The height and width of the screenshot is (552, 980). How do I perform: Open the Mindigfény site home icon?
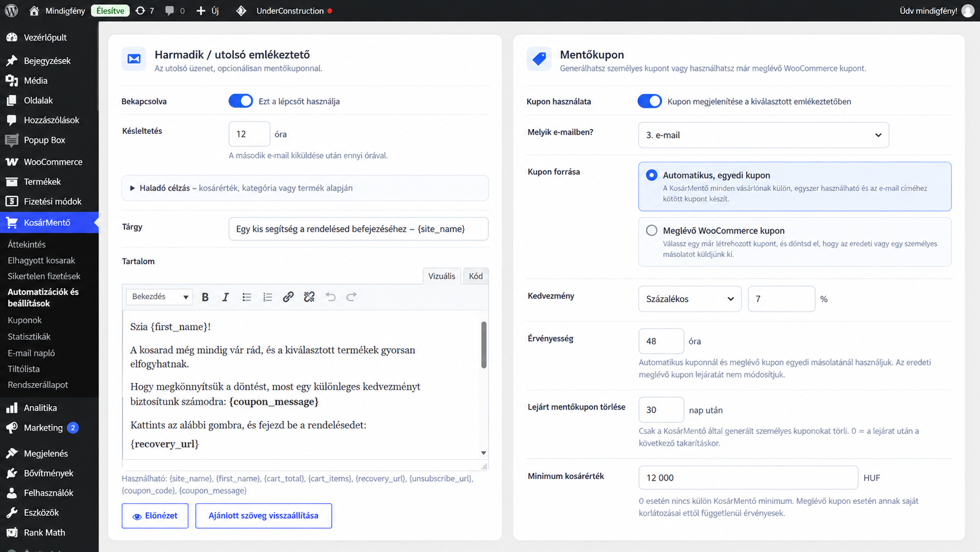pyautogui.click(x=34, y=11)
